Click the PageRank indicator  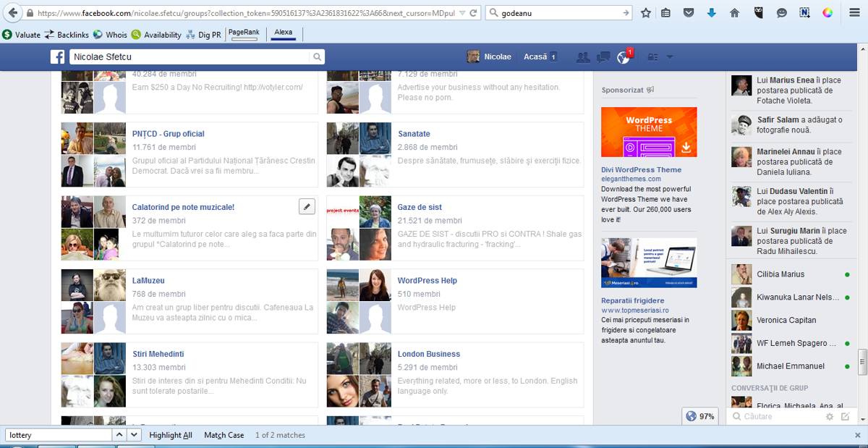[x=243, y=35]
